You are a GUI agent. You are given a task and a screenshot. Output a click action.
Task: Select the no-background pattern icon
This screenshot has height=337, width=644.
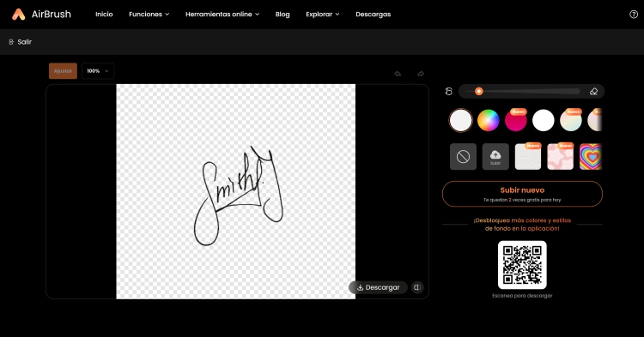464,157
